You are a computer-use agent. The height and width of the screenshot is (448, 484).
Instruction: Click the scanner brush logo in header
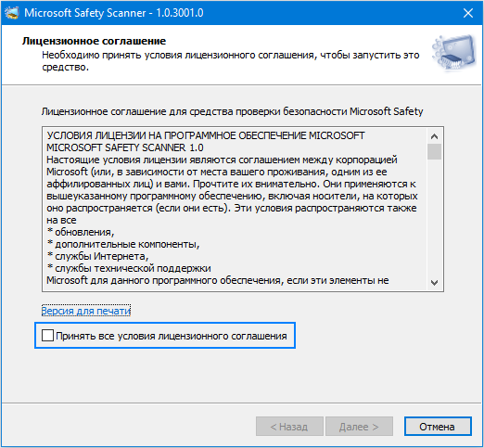click(x=453, y=53)
